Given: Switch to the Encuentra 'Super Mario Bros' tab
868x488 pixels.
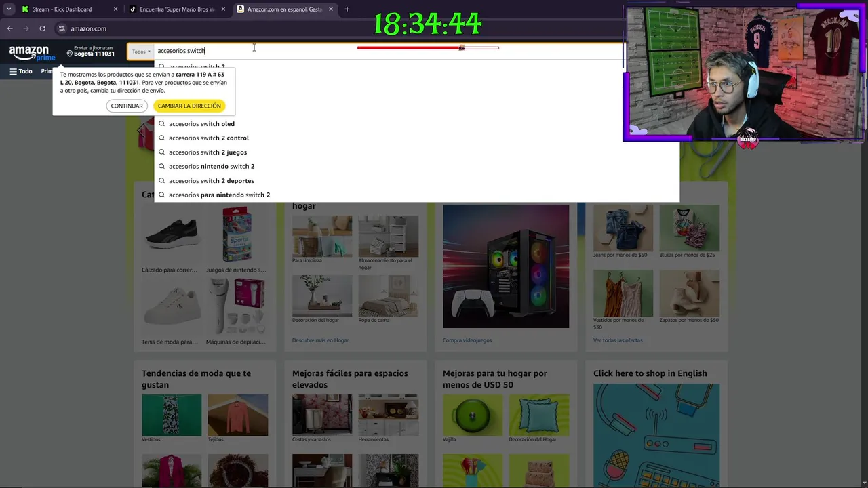Looking at the screenshot, I should (x=178, y=9).
